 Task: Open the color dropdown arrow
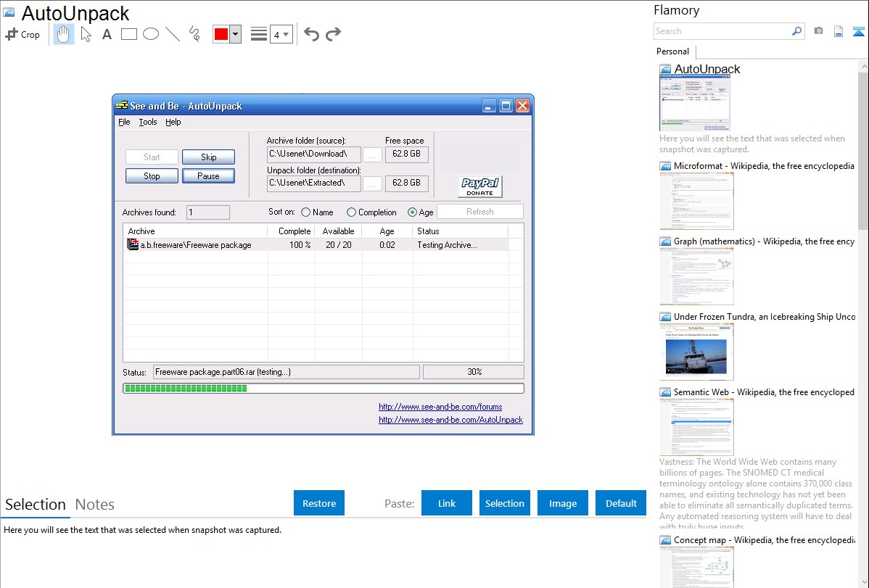coord(236,34)
